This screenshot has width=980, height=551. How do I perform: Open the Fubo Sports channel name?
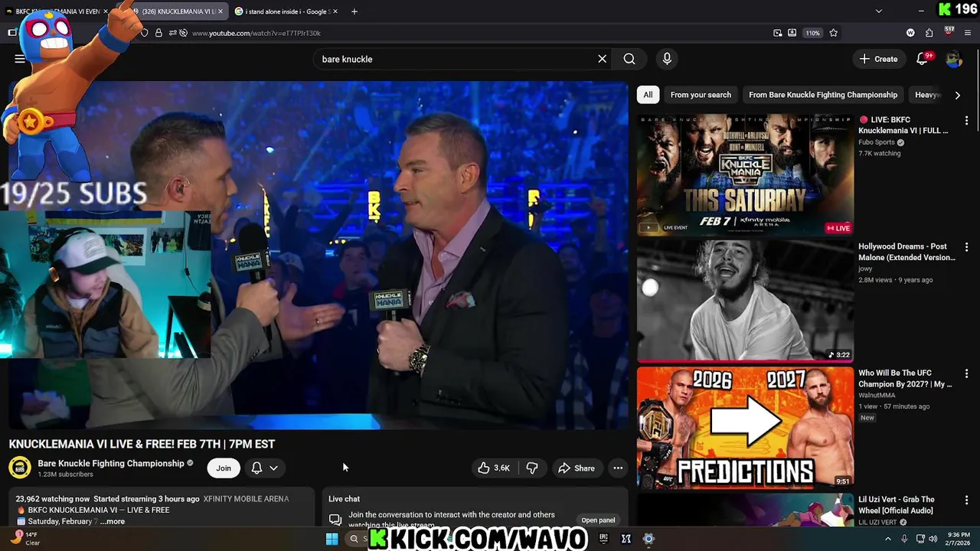pos(877,142)
